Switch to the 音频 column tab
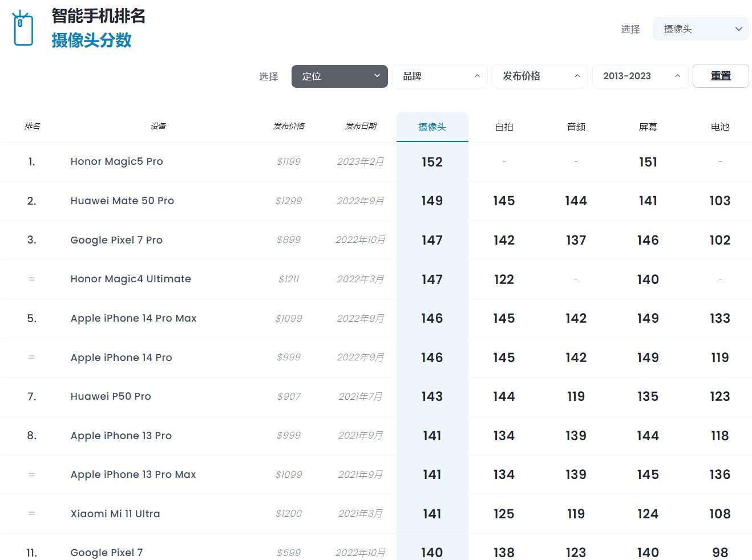The image size is (752, 560). pos(576,127)
